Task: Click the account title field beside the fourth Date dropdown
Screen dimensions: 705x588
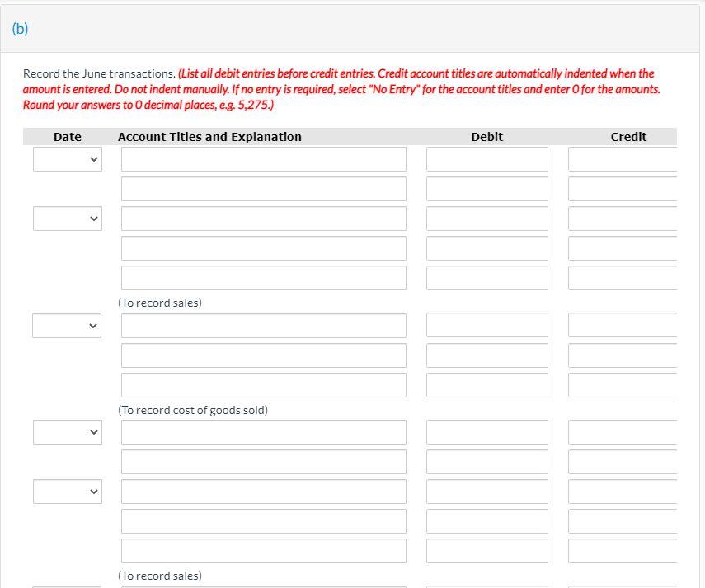Action: pos(264,432)
